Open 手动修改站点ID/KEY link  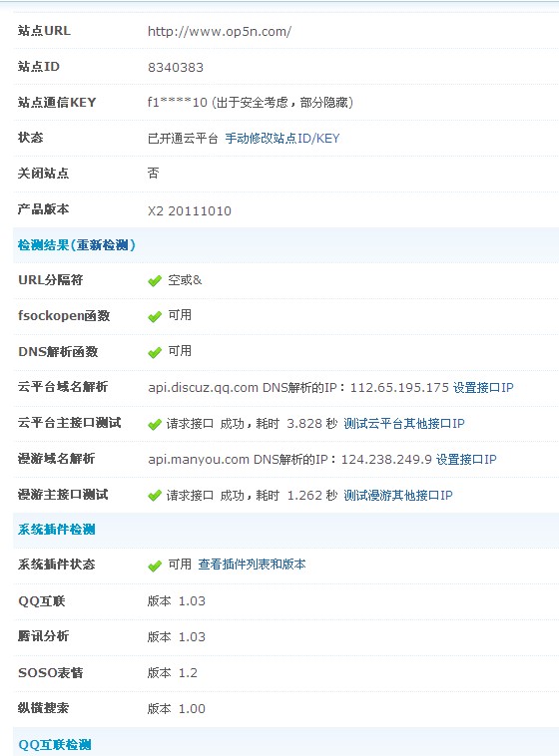click(282, 139)
